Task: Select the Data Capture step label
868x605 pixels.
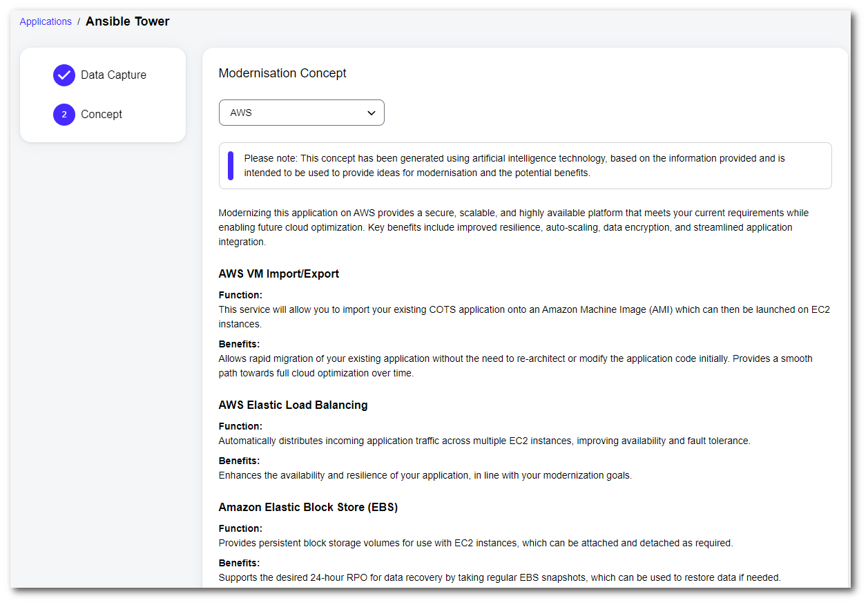Action: point(113,75)
